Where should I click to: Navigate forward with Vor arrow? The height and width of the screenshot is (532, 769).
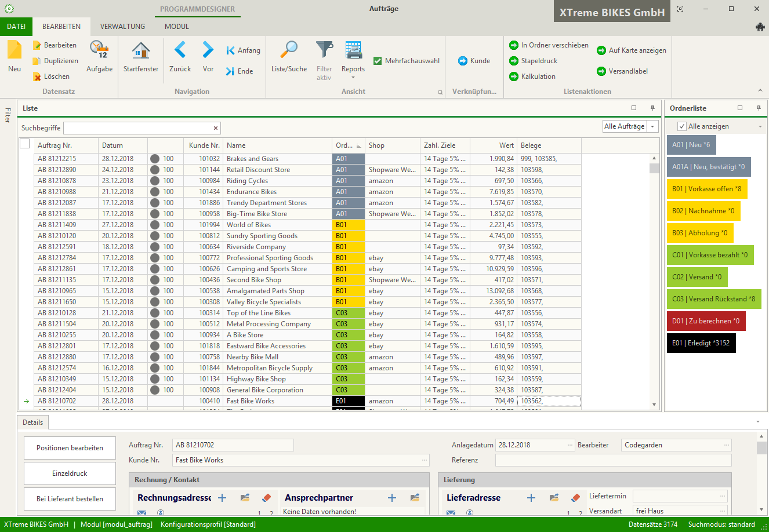pyautogui.click(x=208, y=50)
